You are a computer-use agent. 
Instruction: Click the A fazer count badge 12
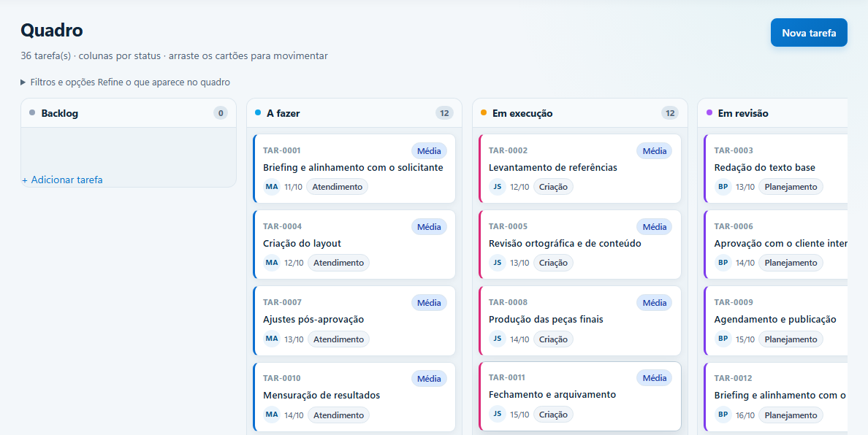coord(444,113)
